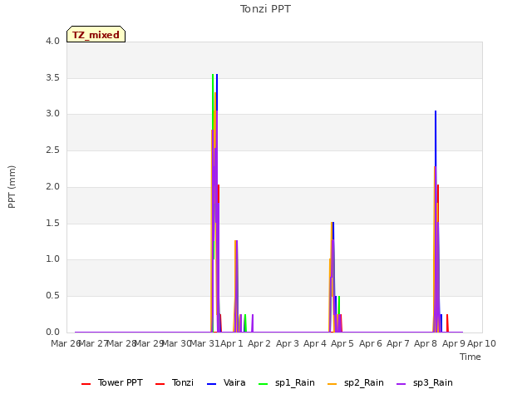Click the isolated purple spike before Apr 2
The width and height of the screenshot is (532, 399).
click(x=253, y=323)
